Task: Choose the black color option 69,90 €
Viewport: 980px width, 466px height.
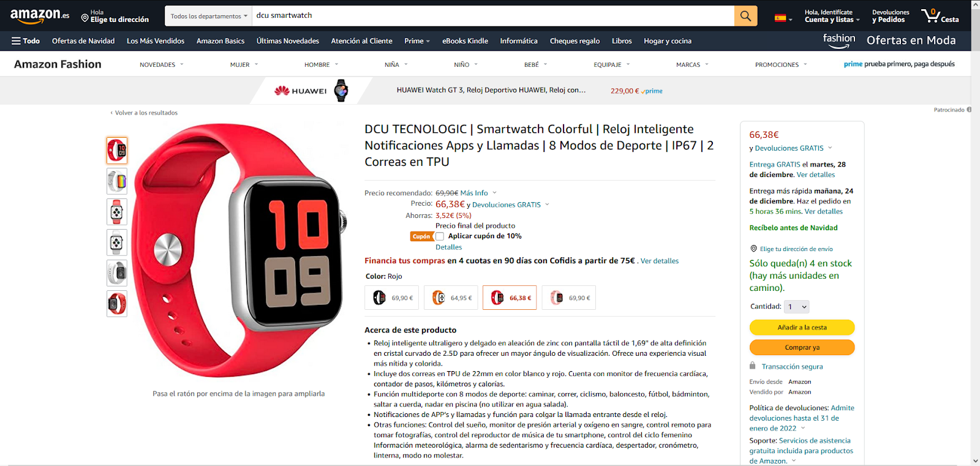Action: pos(392,298)
